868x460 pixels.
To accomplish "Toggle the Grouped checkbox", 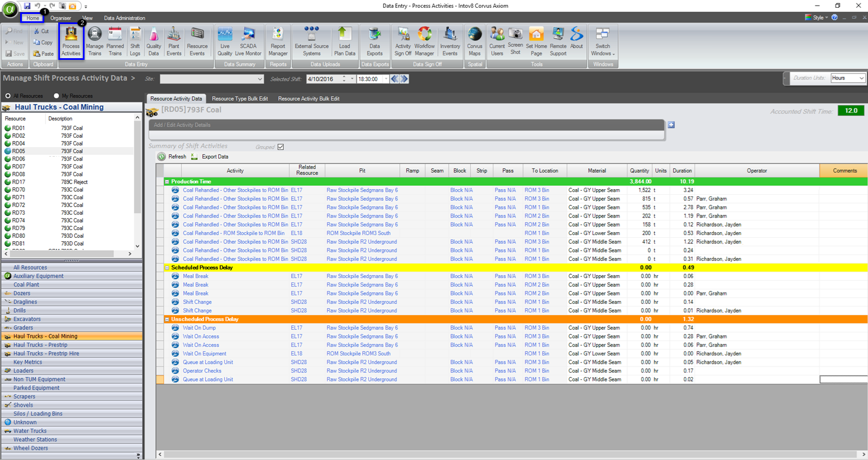I will 281,147.
